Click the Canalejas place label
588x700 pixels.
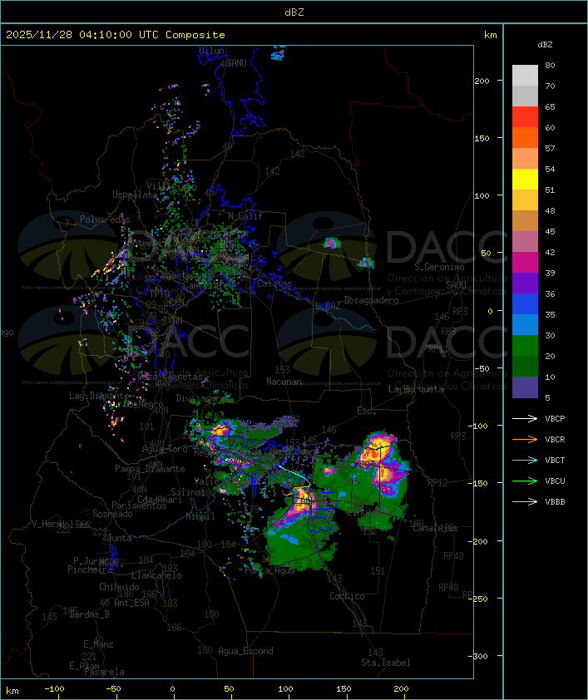[435, 528]
